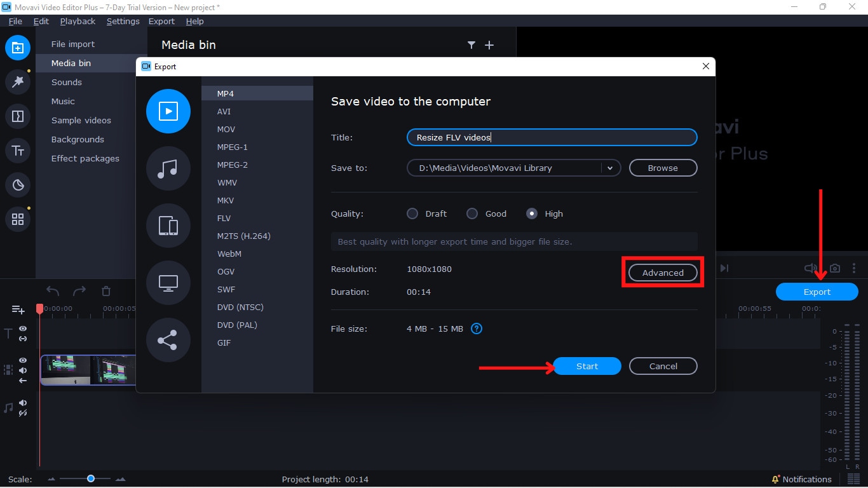The height and width of the screenshot is (488, 868).
Task: Choose MP4 format in the list
Action: 257,93
